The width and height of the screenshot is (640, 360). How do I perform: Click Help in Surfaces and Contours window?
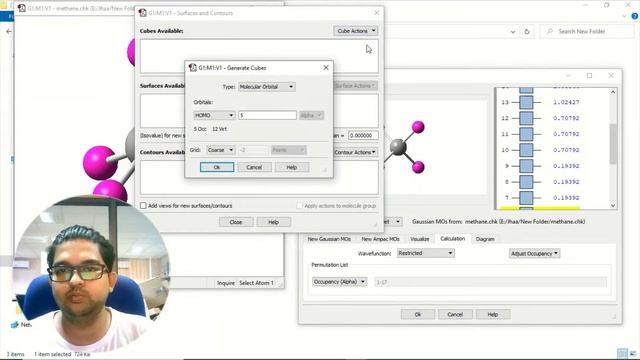[273, 222]
